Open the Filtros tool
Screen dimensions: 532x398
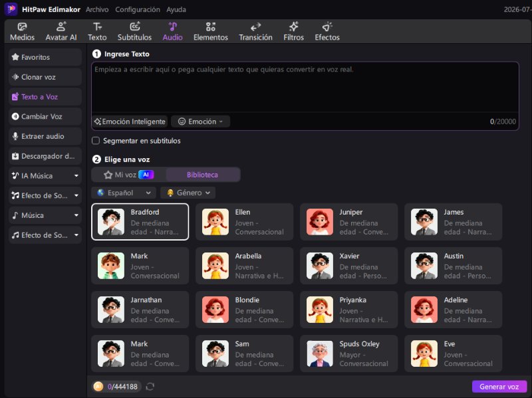293,31
